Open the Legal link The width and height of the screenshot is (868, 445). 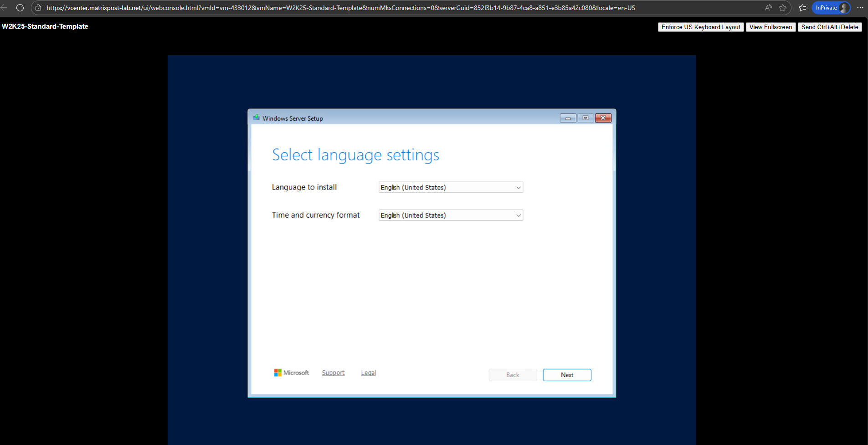coord(368,373)
